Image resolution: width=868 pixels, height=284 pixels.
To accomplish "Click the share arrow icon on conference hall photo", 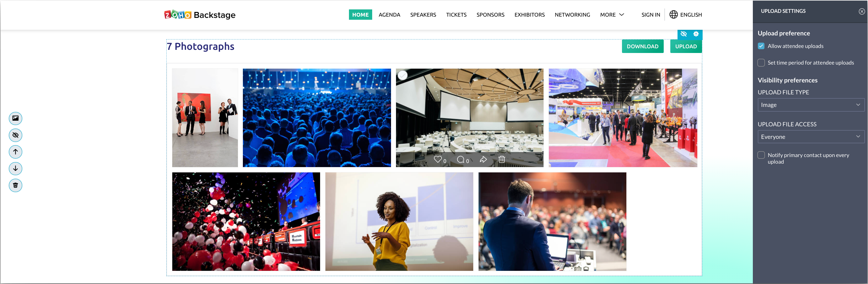I will point(483,160).
